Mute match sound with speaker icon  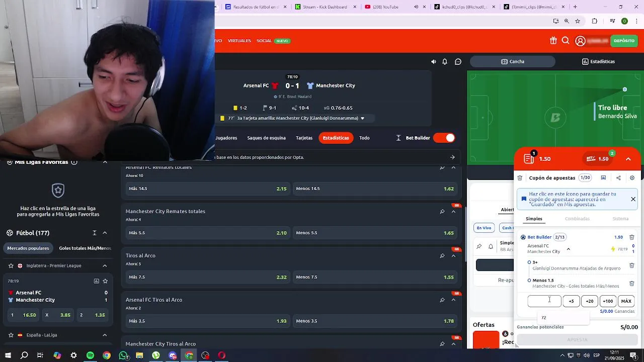click(434, 62)
